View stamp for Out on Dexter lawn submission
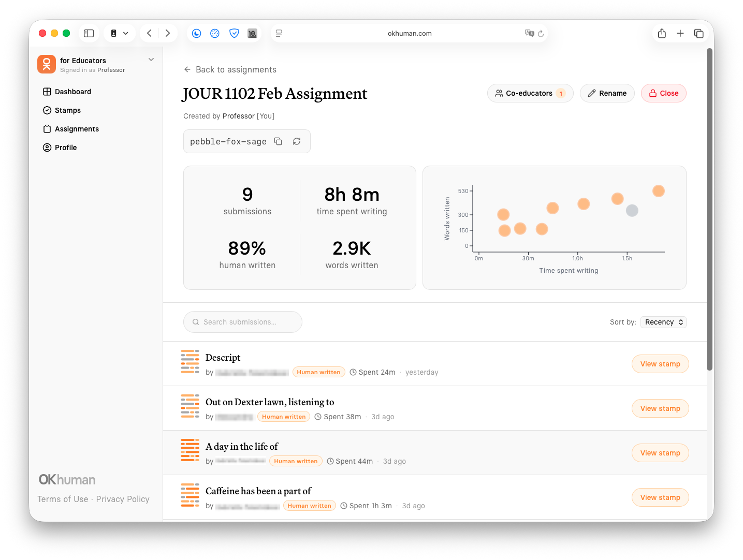 coord(660,408)
